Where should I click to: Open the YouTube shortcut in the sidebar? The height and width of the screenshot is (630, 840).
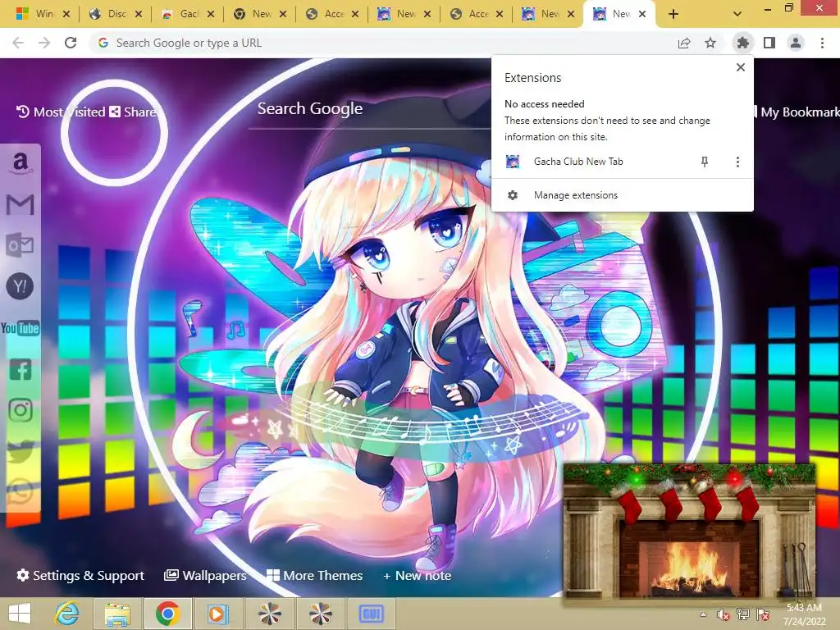point(20,328)
